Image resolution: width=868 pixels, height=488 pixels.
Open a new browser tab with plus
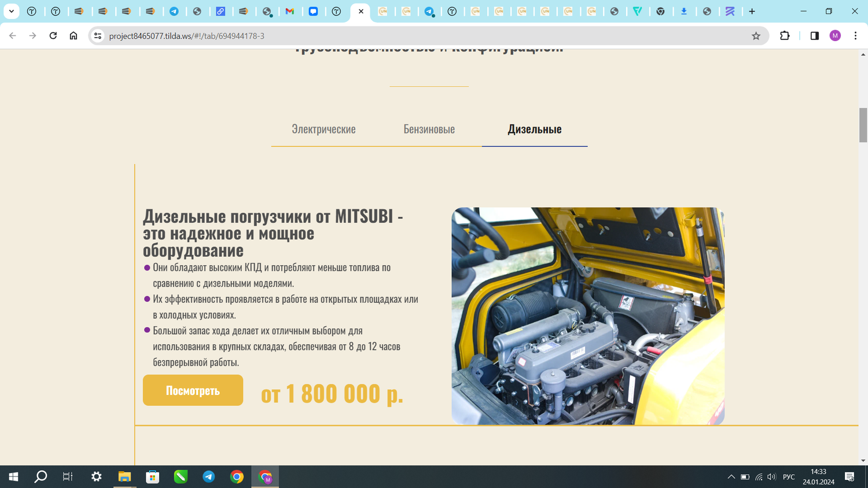(x=752, y=11)
